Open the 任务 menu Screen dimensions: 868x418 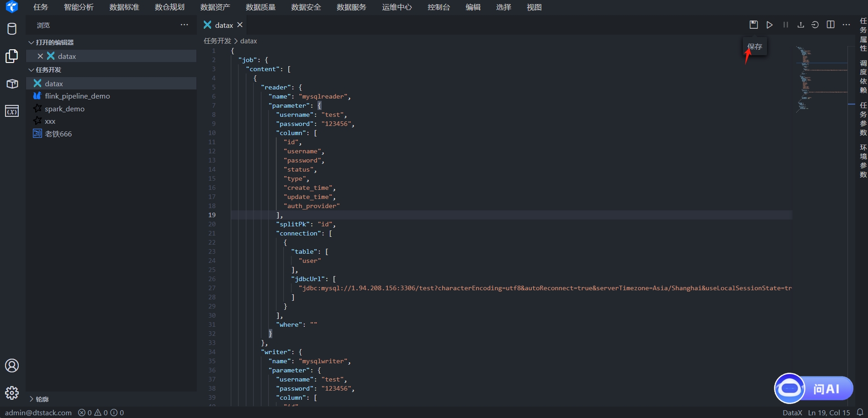pyautogui.click(x=41, y=7)
